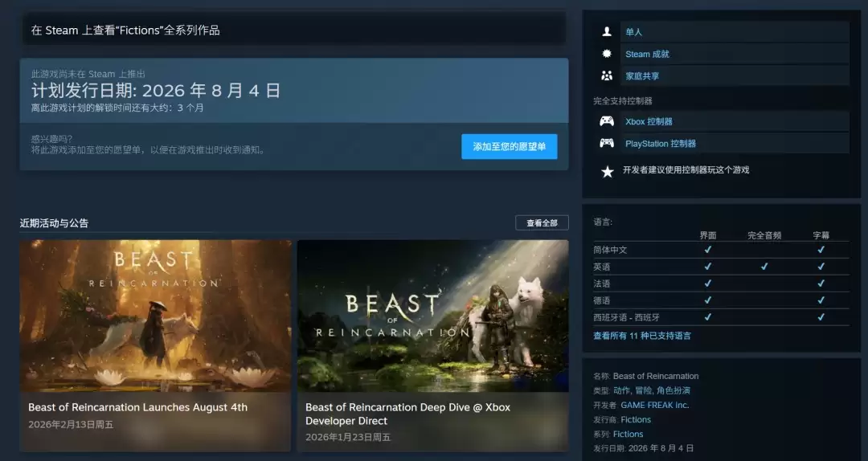The image size is (868, 461).
Task: Click the star icon beside developer controller recommendation
Action: point(608,171)
